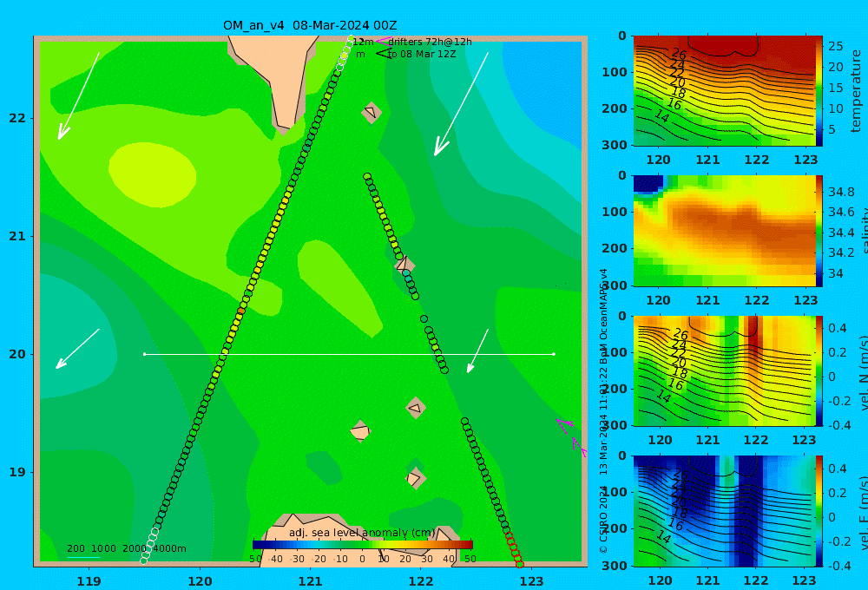868x590 pixels.
Task: Click the "200 1000 2000 4000m" depth scale label
Action: pos(126,548)
